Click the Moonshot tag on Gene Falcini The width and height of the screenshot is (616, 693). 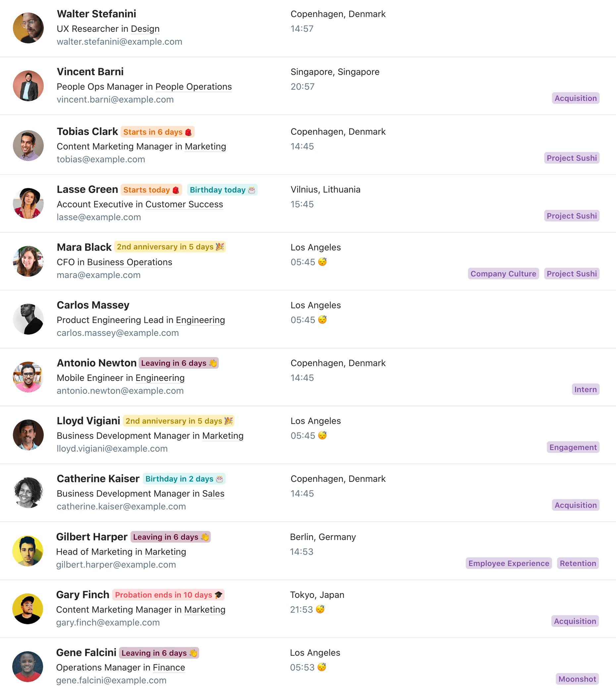(x=577, y=679)
